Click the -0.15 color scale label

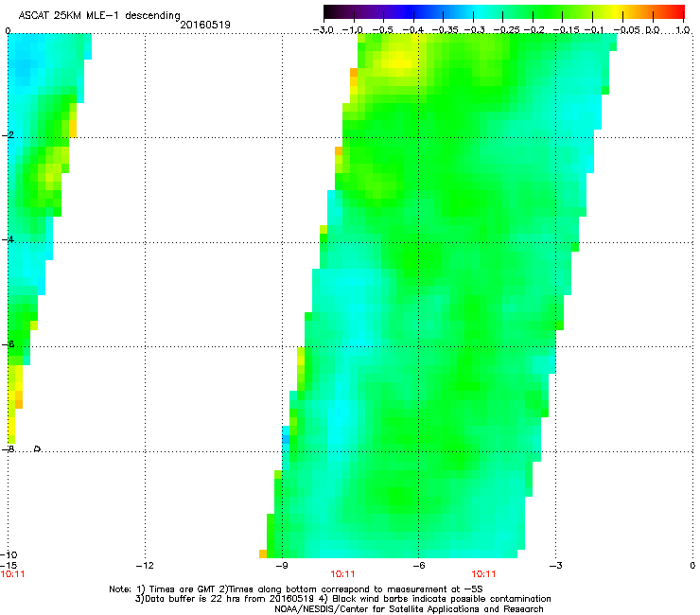566,30
